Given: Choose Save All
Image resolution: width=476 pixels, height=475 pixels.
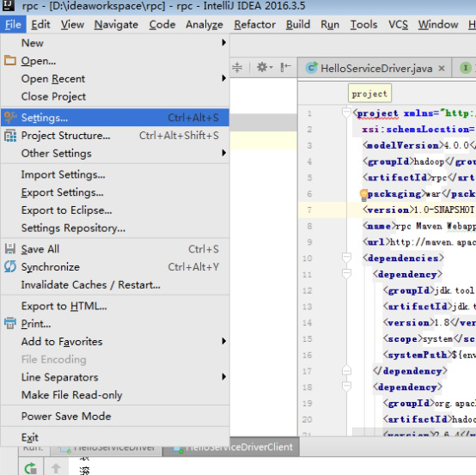Looking at the screenshot, I should [115, 249].
